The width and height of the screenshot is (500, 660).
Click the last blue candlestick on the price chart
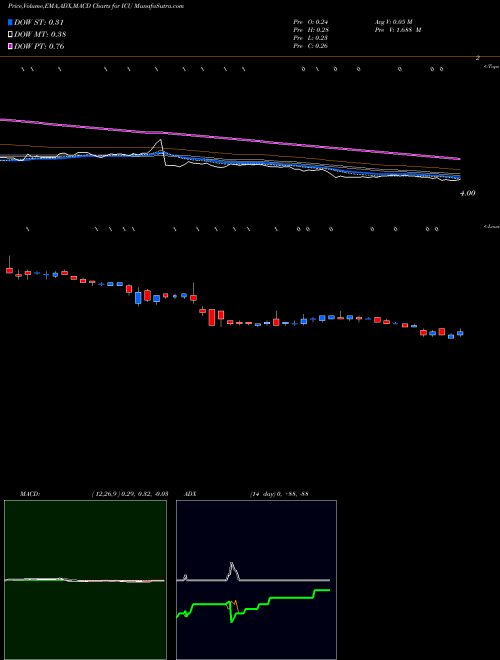point(460,333)
